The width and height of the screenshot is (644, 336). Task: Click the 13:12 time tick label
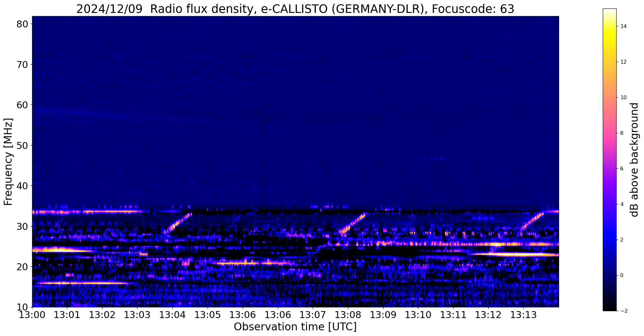coord(488,315)
